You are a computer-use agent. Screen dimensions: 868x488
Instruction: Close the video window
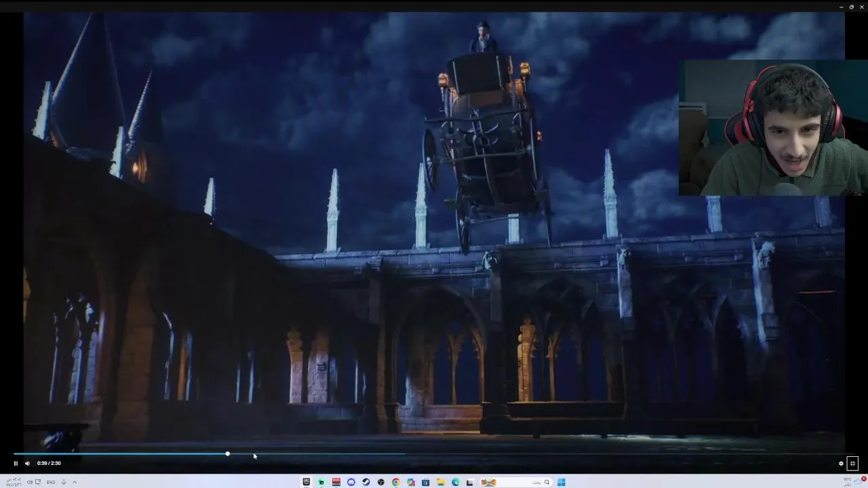coord(862,7)
